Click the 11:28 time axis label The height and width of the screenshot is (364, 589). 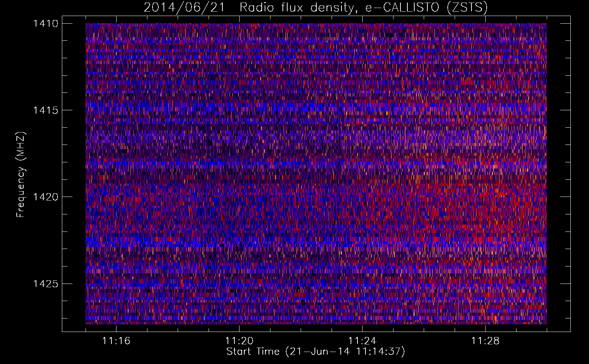(x=485, y=341)
